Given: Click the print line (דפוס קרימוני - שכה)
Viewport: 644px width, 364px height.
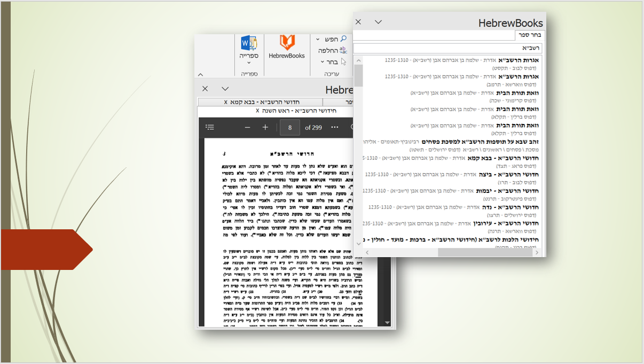Looking at the screenshot, I should tap(514, 100).
